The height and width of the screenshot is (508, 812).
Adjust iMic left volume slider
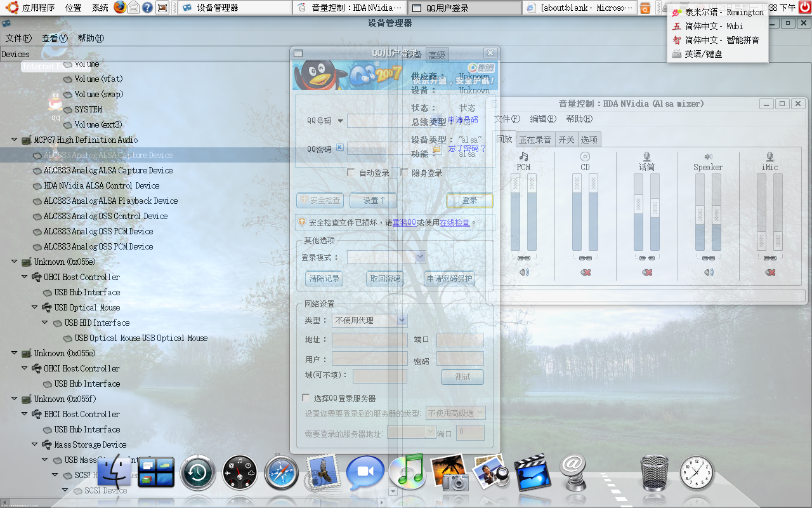tap(761, 213)
